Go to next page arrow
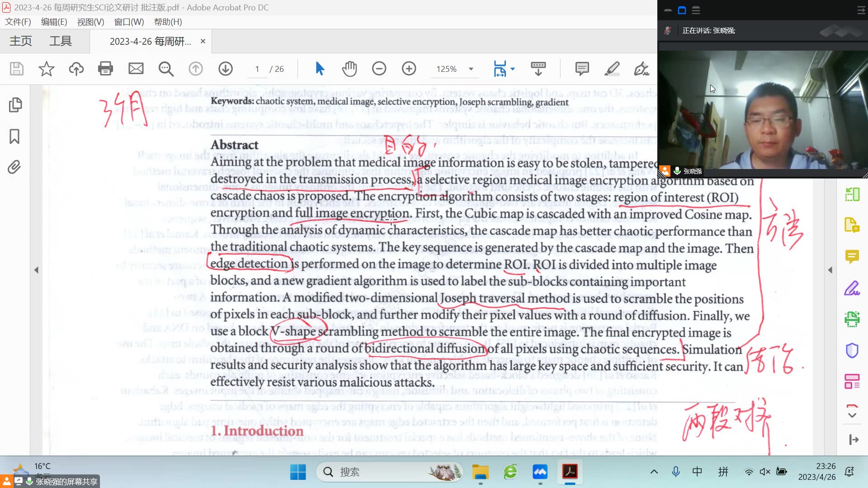Image resolution: width=868 pixels, height=488 pixels. tap(225, 69)
